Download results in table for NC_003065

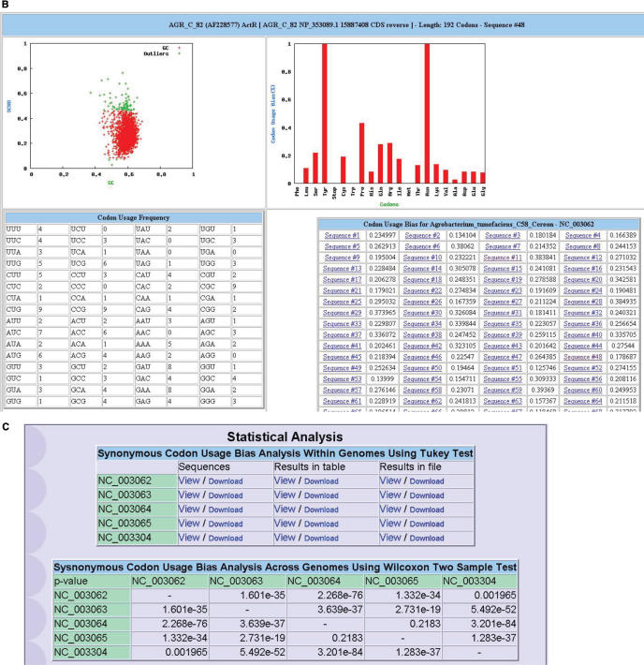(x=321, y=524)
